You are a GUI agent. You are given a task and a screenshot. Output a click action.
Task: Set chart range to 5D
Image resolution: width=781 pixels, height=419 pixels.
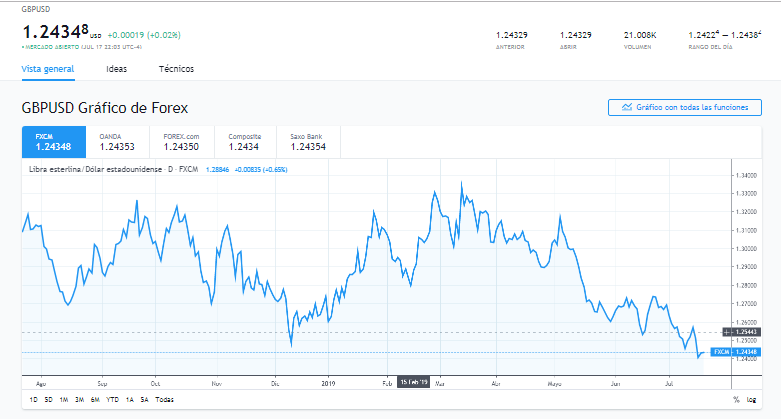point(48,399)
